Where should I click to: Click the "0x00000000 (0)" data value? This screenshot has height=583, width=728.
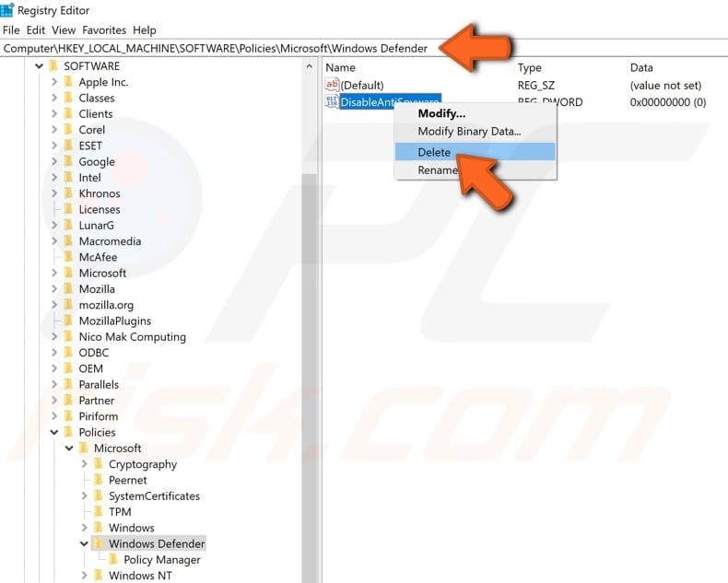tap(668, 102)
